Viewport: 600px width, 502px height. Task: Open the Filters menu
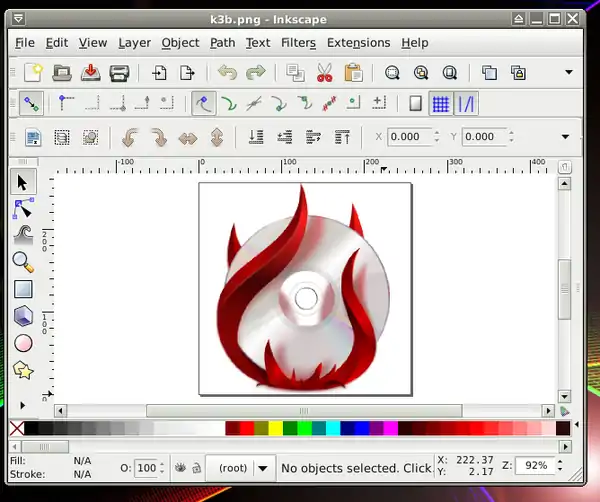(298, 42)
